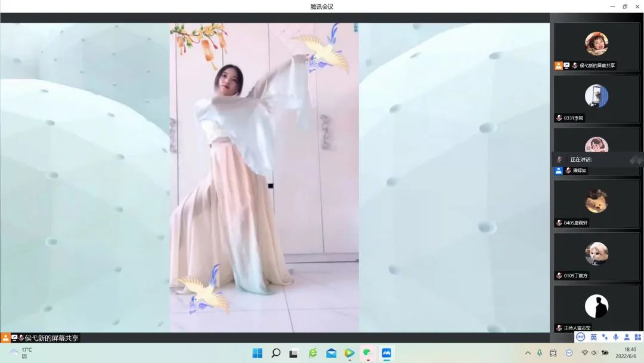Open the Windows Start menu
This screenshot has height=363, width=644.
coord(257,353)
